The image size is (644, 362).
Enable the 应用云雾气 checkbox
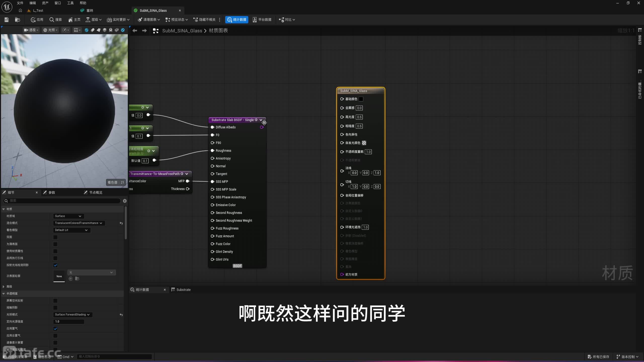coord(55,336)
